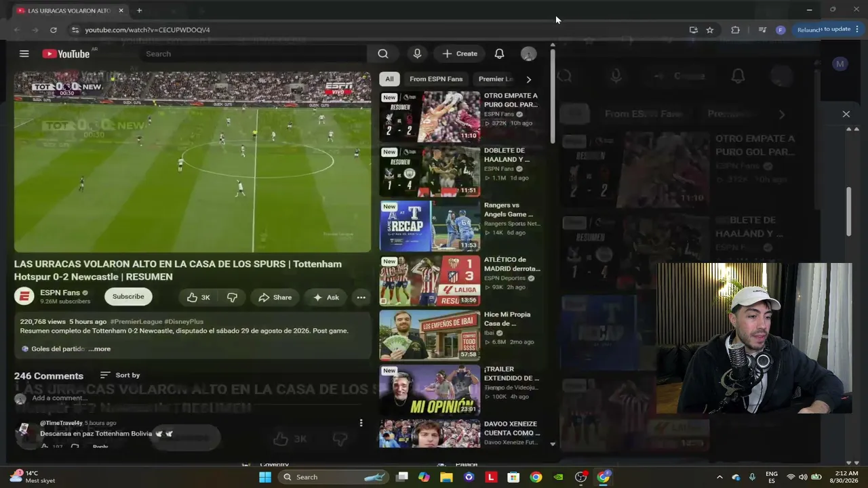
Task: Switch to the LAS URRACAS VOLARON browser tab
Action: pyautogui.click(x=68, y=11)
